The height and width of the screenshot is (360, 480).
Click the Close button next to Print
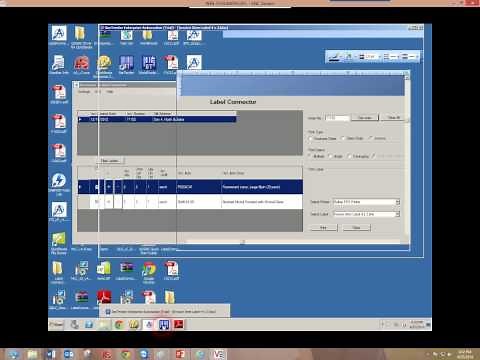click(x=356, y=228)
